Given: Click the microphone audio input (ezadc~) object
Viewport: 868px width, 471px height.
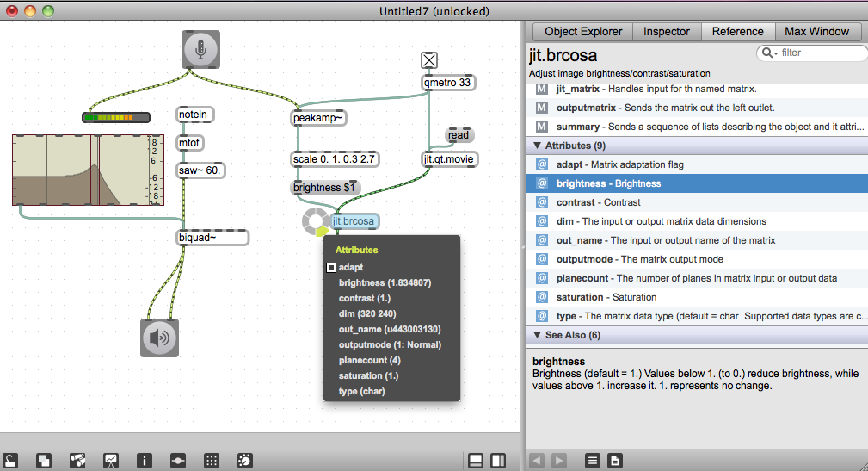Looking at the screenshot, I should [200, 50].
